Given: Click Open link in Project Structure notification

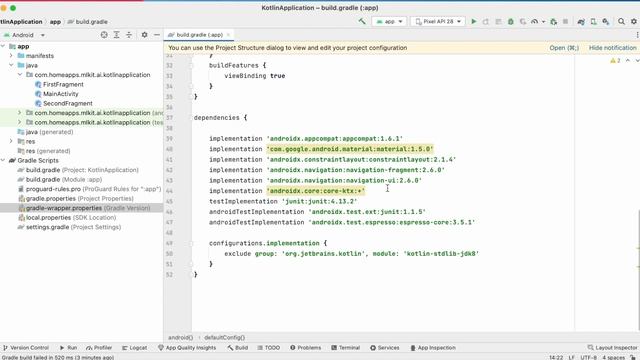Looking at the screenshot, I should (x=564, y=48).
